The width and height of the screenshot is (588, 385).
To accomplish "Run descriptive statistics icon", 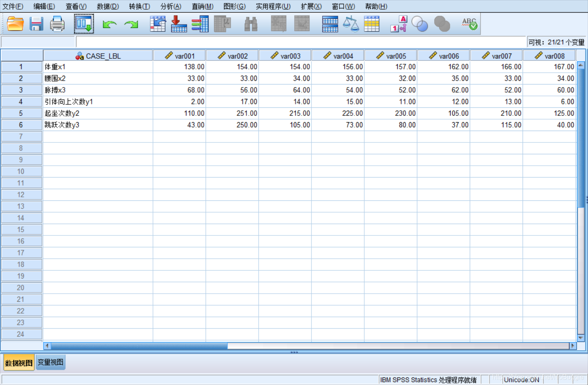I will coord(222,24).
